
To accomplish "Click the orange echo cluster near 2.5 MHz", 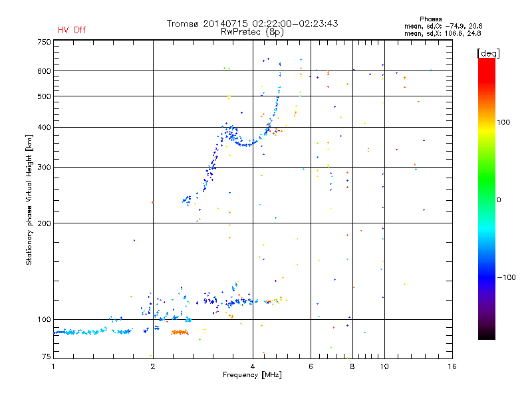I will pos(180,332).
